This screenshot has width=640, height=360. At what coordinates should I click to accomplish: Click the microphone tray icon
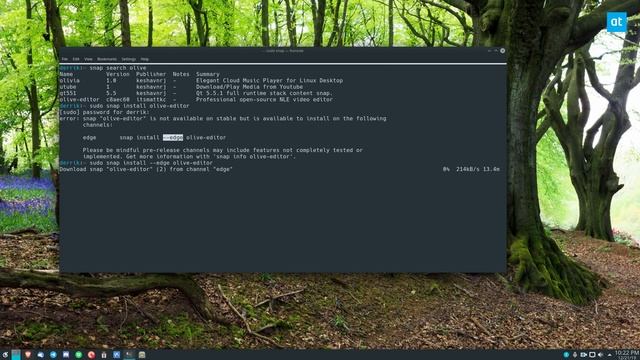(x=575, y=355)
